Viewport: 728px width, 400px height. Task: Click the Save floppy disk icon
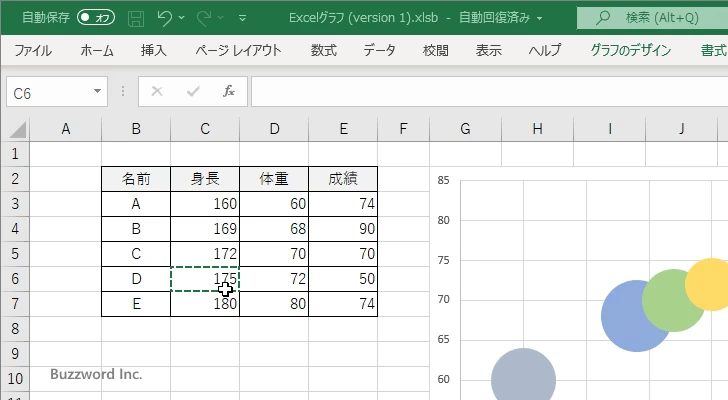(x=136, y=18)
